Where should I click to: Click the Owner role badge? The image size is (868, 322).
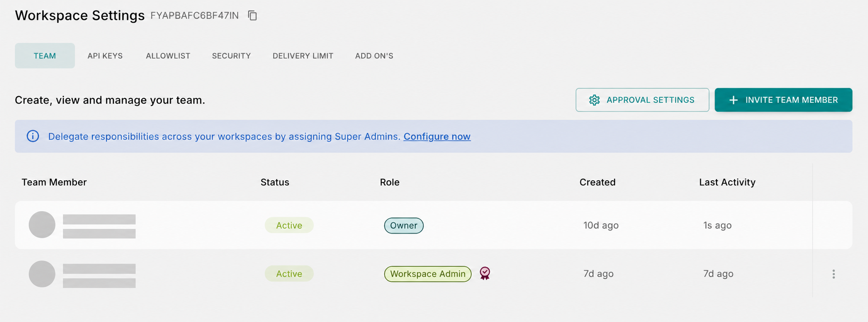click(404, 225)
